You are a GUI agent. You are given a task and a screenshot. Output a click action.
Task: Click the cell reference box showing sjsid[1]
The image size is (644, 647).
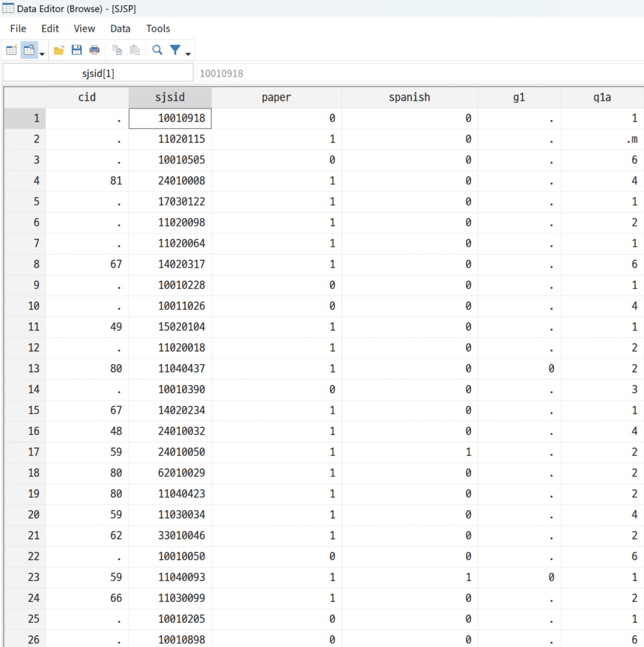pos(98,72)
